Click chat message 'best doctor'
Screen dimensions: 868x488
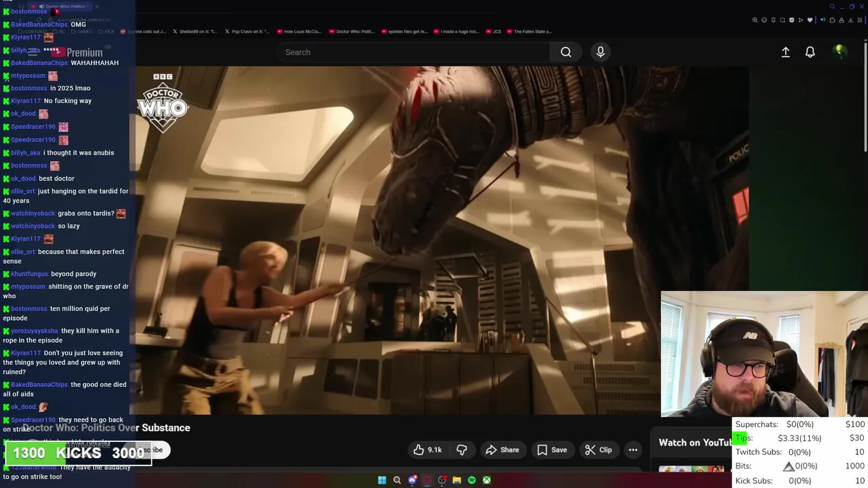[56, 178]
